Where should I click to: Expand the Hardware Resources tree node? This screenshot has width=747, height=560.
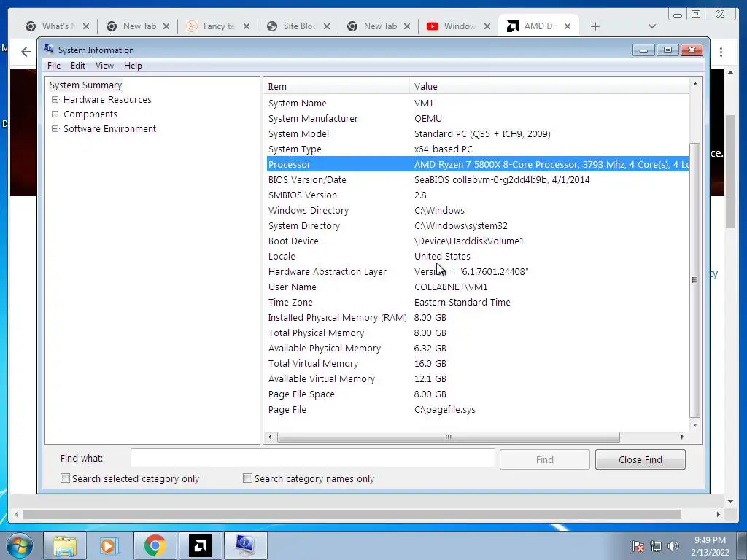55,99
